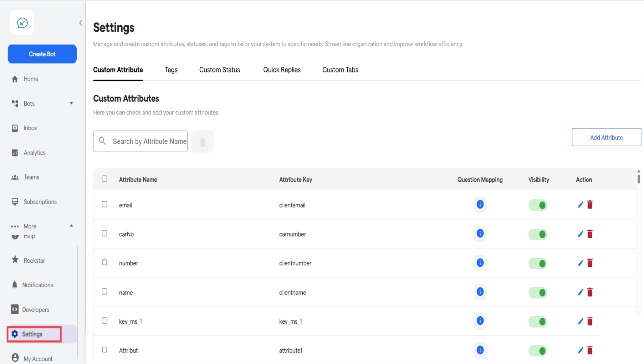Open the Notifications section
The height and width of the screenshot is (364, 644).
tap(37, 285)
